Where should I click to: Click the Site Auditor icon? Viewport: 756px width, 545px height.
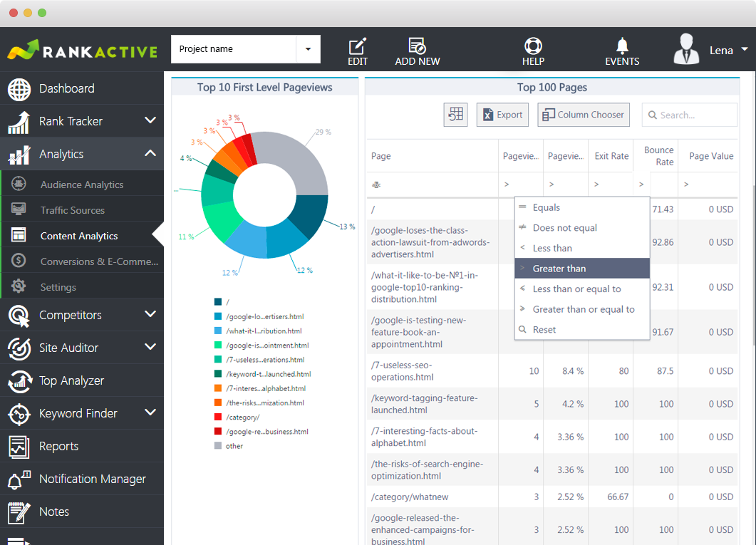pyautogui.click(x=19, y=349)
